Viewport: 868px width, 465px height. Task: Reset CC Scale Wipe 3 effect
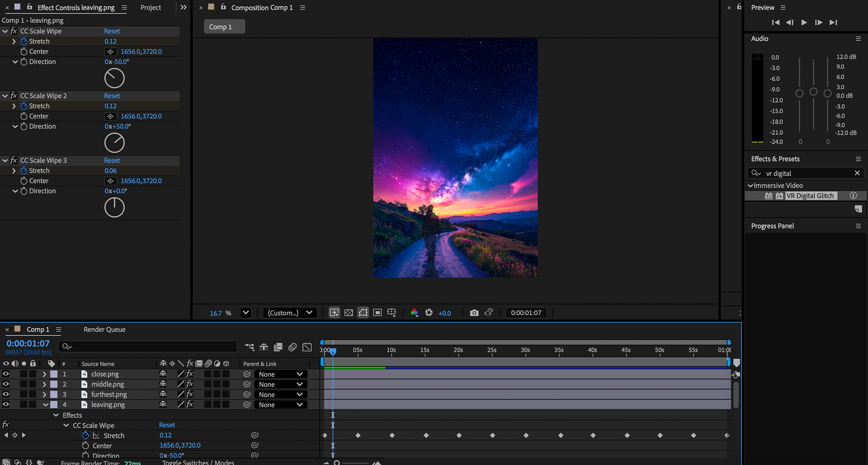[x=112, y=161]
